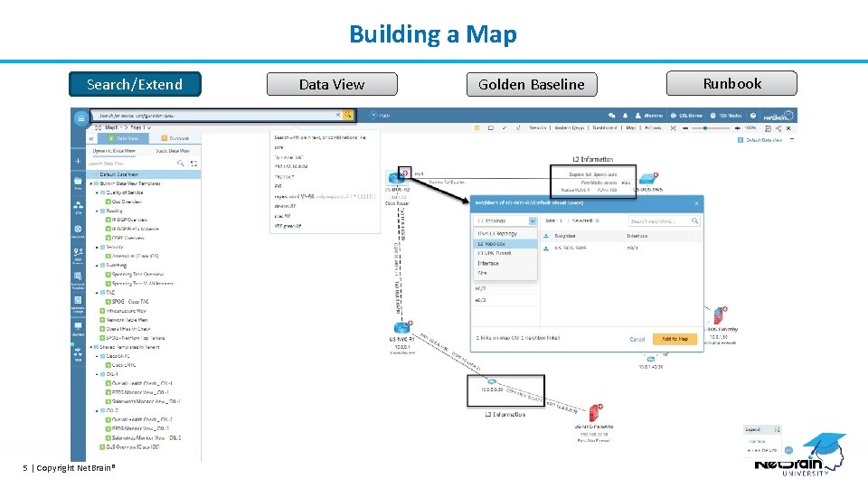
Task: Click the Golden Baseline button
Action: click(532, 84)
